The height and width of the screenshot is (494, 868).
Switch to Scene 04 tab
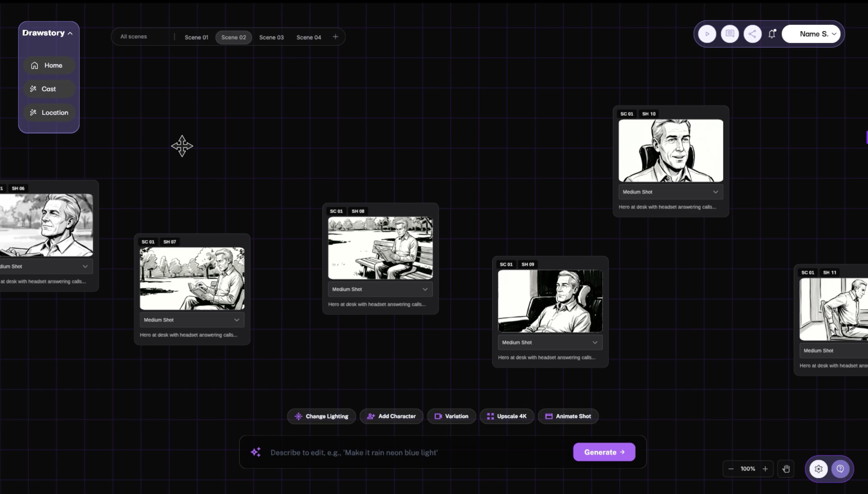click(309, 37)
